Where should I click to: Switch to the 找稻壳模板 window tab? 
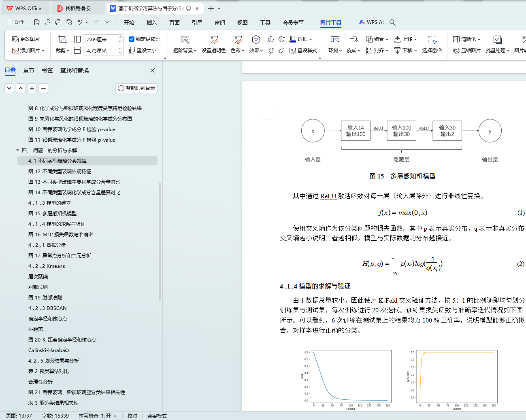coord(78,8)
